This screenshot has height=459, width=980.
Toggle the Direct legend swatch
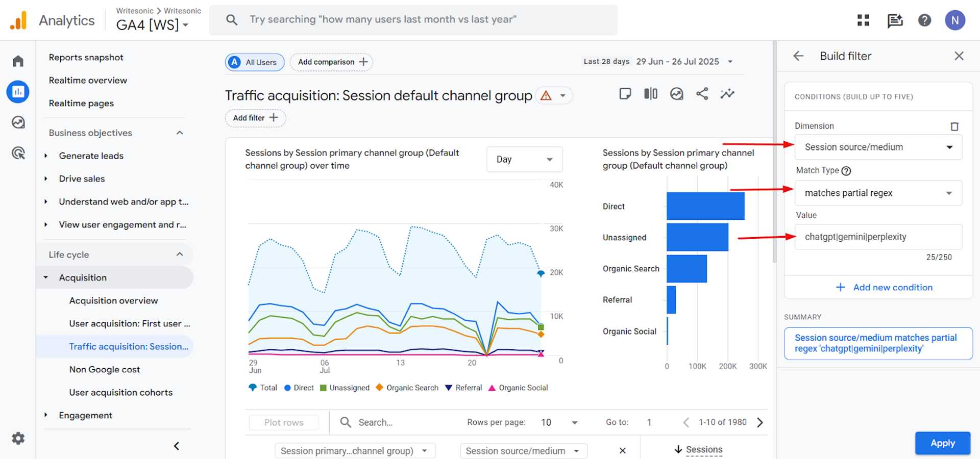[287, 388]
